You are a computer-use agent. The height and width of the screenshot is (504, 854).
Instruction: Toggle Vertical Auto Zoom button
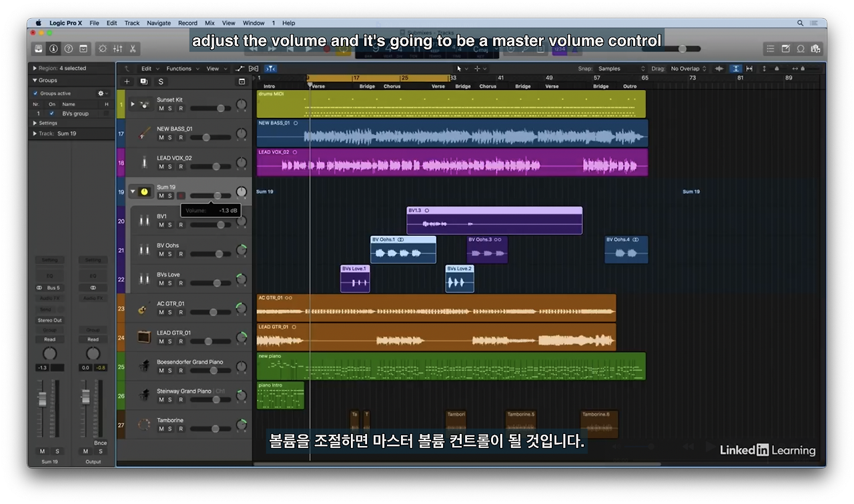click(735, 69)
